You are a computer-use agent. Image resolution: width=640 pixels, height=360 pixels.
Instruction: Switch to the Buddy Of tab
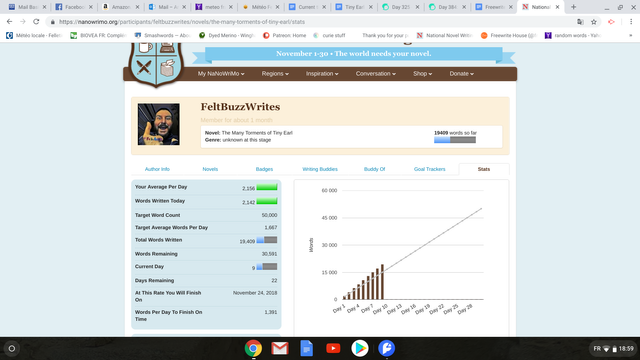(374, 169)
